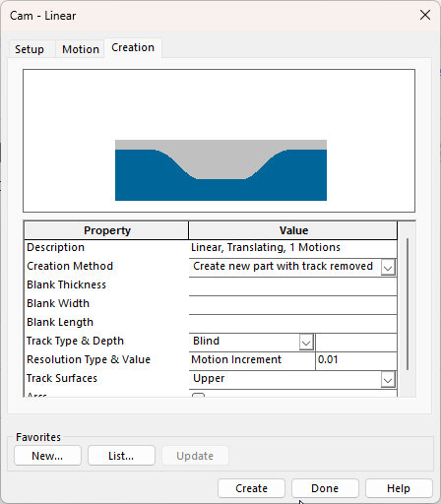Click the Blank Thickness value field
Screen dimensions: 441x504
coord(292,286)
